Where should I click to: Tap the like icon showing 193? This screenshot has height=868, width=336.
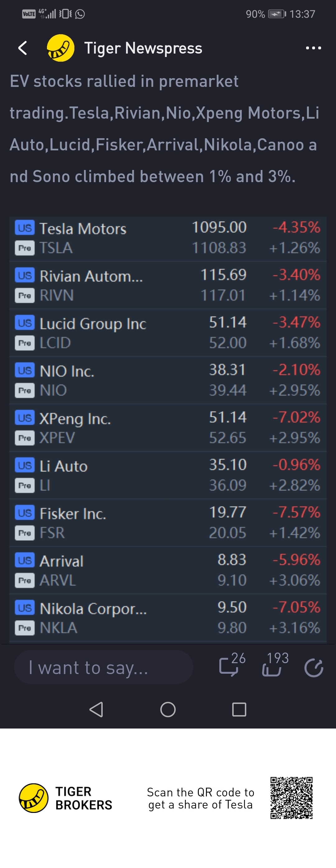[x=272, y=667]
